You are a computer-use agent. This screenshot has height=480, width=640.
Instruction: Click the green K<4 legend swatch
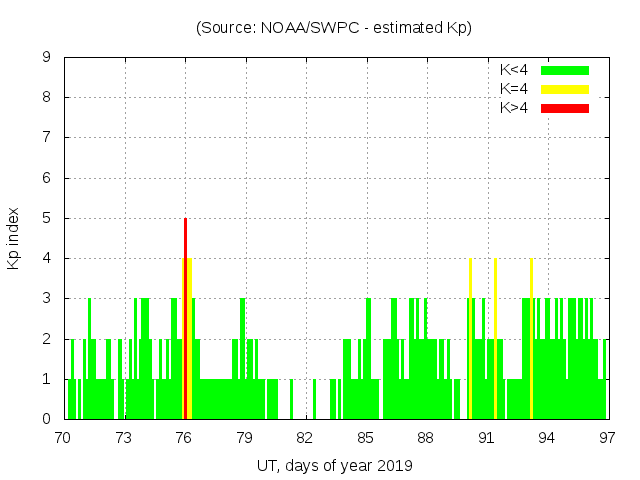pyautogui.click(x=565, y=70)
